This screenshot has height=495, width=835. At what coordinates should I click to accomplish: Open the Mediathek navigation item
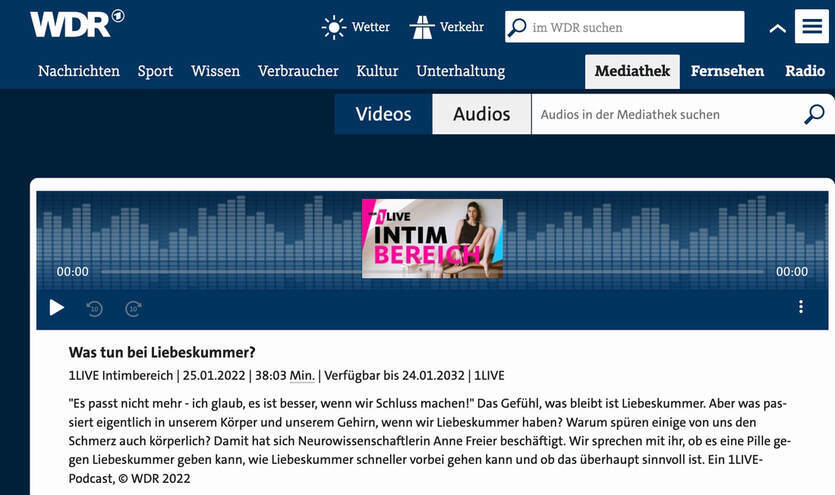[632, 71]
